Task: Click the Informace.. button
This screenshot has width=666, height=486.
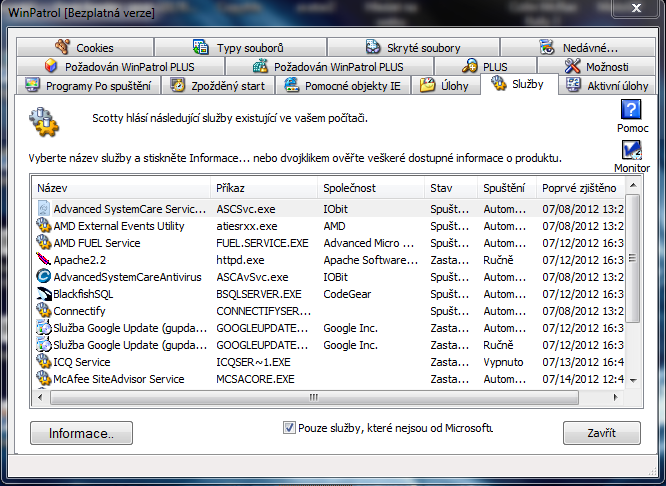Action: coord(81,433)
